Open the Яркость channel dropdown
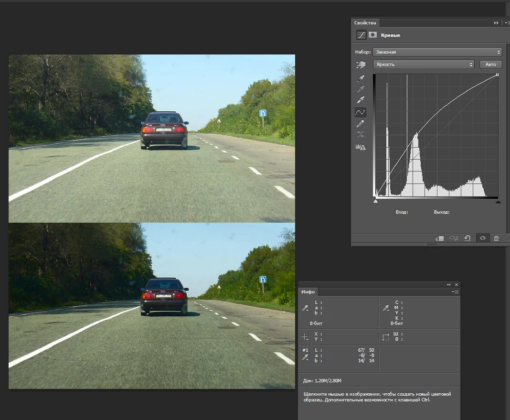 (424, 65)
